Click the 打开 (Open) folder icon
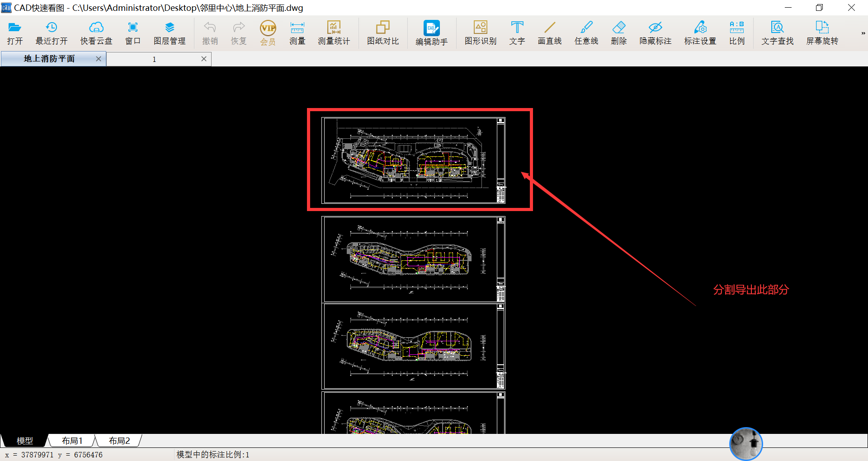 pyautogui.click(x=14, y=28)
